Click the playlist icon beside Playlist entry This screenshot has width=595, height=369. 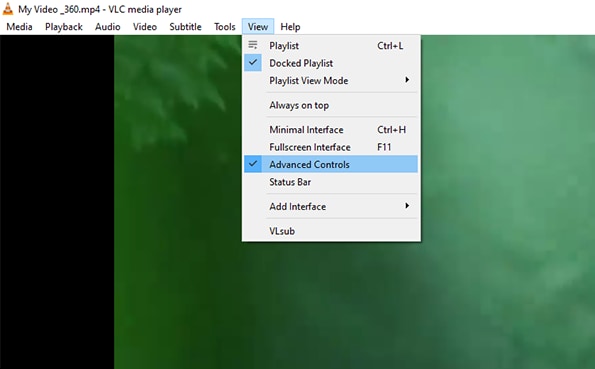click(x=253, y=45)
